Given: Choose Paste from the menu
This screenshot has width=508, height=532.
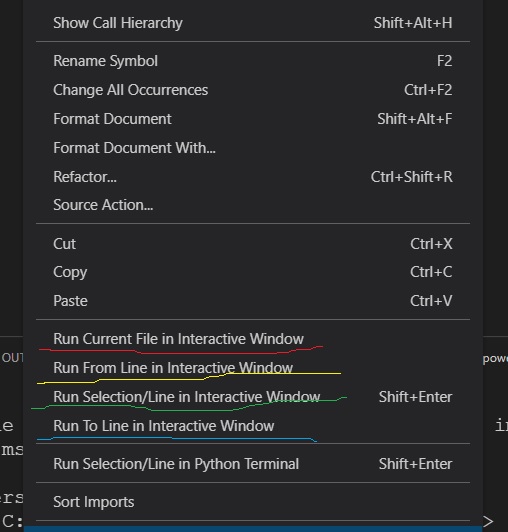Looking at the screenshot, I should [253, 301].
